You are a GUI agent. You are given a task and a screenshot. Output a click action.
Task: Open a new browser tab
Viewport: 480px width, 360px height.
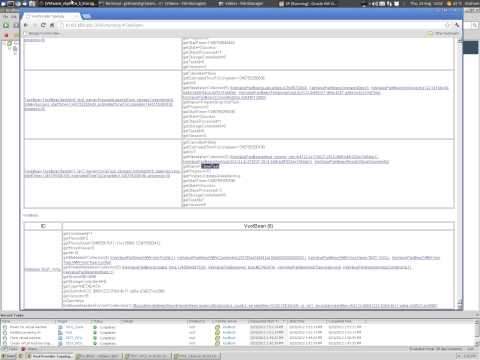[86, 16]
